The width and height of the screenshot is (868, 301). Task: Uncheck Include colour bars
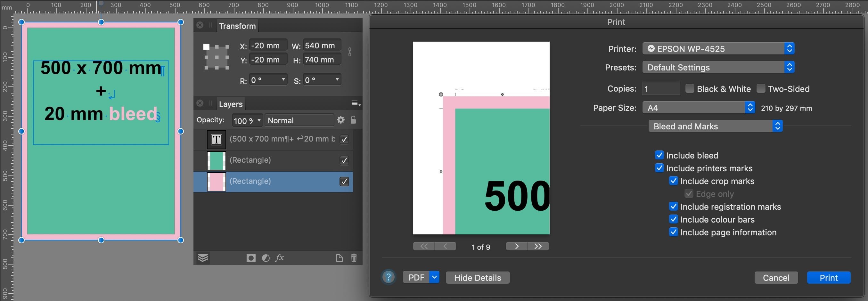[x=674, y=219]
